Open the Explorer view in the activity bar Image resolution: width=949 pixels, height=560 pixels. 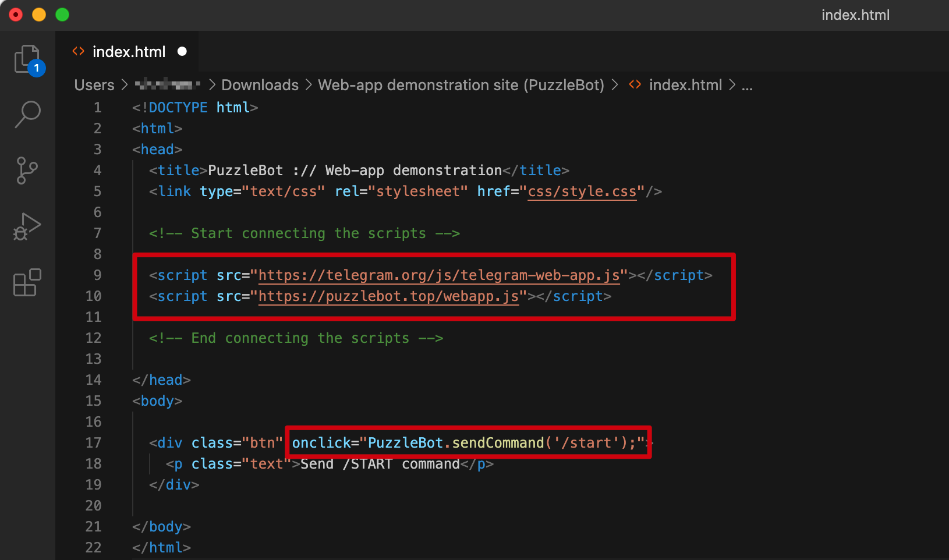[29, 60]
